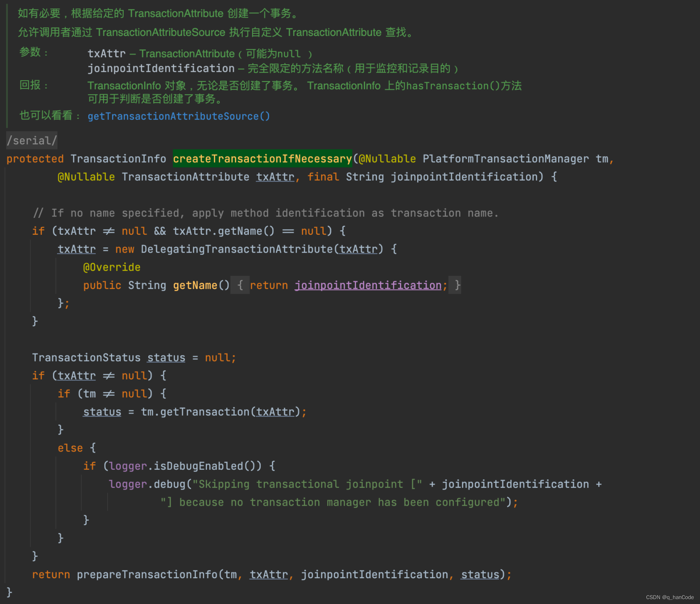The height and width of the screenshot is (604, 700).
Task: Select the TransactionInfo return type
Action: point(118,159)
